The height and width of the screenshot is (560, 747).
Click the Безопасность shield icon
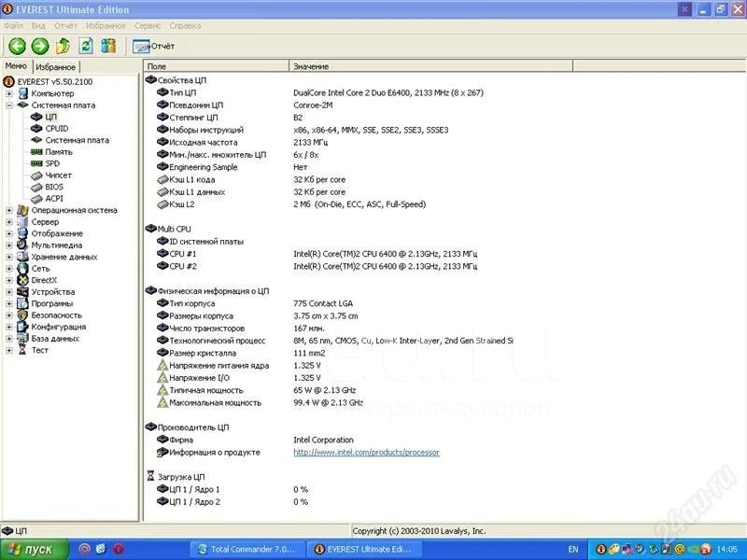pyautogui.click(x=22, y=315)
